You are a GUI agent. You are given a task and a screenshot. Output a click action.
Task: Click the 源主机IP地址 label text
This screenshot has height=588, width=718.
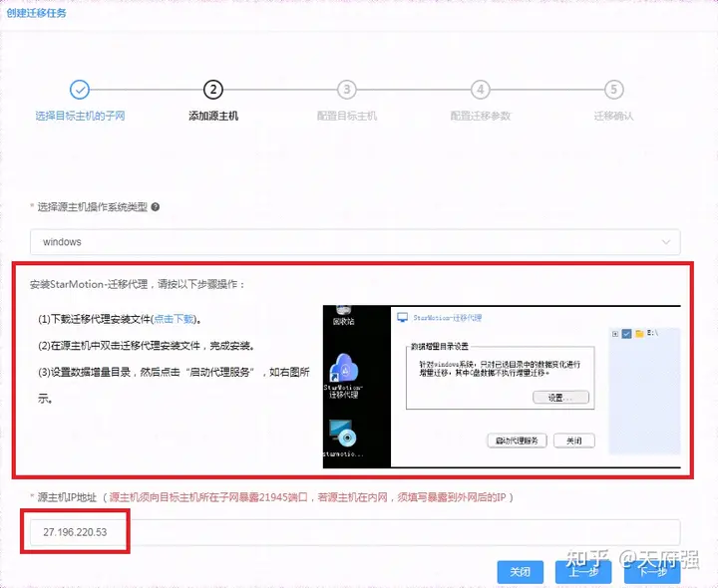click(x=67, y=497)
